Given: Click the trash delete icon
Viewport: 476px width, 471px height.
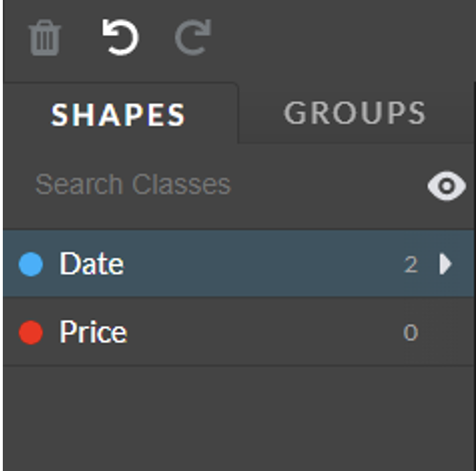Looking at the screenshot, I should pyautogui.click(x=45, y=37).
